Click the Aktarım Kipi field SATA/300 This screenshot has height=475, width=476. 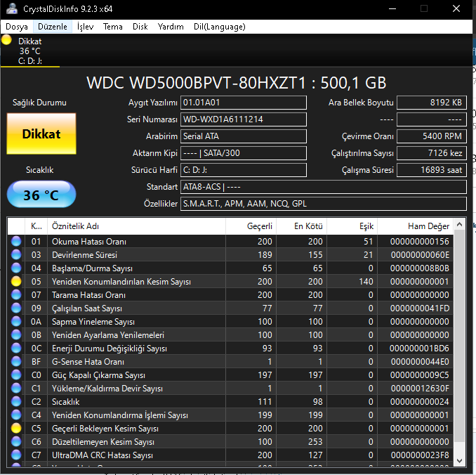pyautogui.click(x=244, y=153)
